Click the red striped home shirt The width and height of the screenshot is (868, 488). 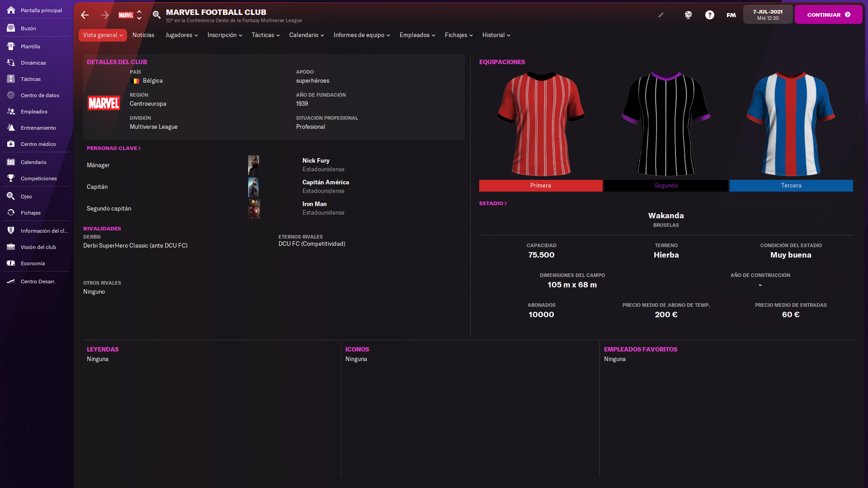(x=541, y=124)
